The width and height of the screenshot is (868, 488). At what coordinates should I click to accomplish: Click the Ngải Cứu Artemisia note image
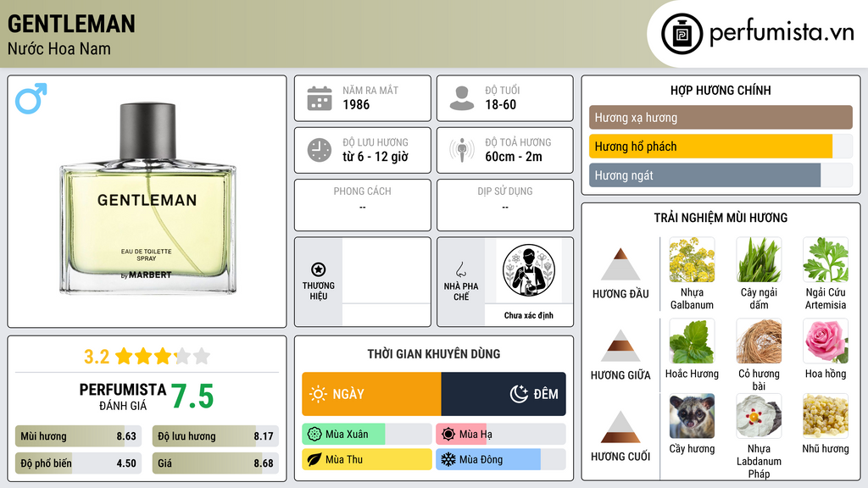tap(826, 260)
